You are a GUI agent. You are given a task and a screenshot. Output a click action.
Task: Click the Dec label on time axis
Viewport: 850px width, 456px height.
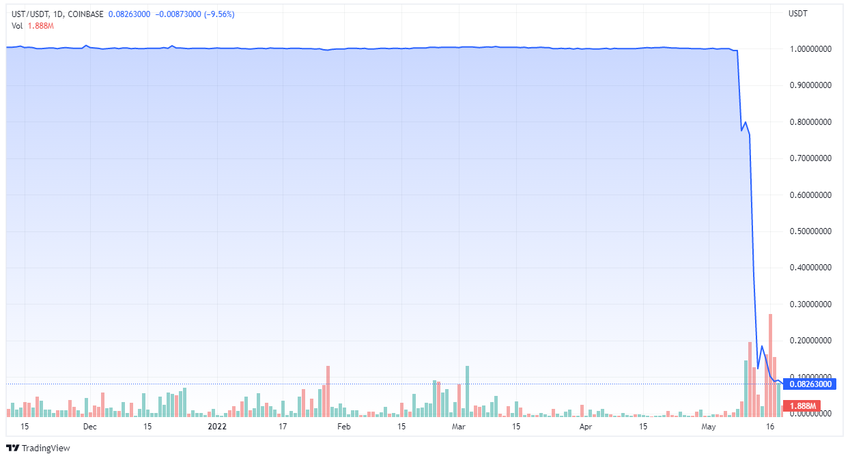(x=90, y=427)
